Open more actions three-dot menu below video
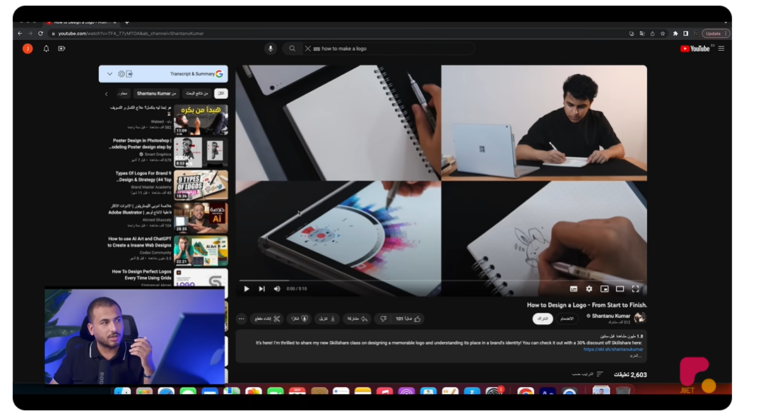This screenshot has height=416, width=768. click(x=240, y=319)
